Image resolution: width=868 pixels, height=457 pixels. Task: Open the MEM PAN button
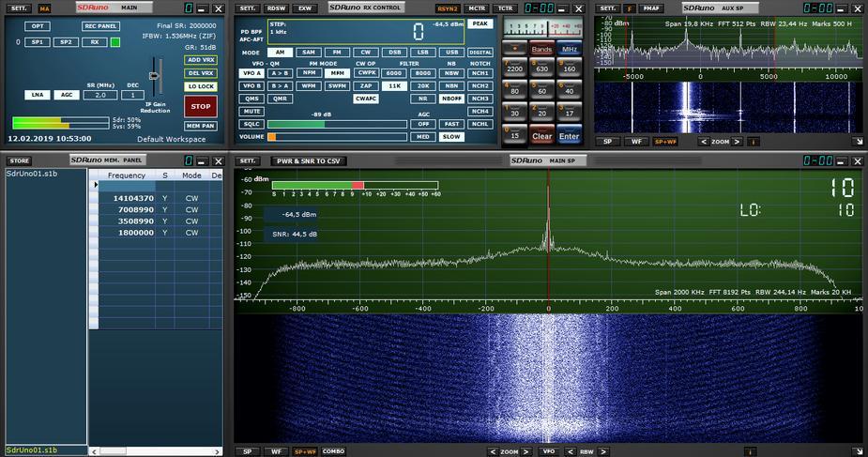(x=201, y=126)
